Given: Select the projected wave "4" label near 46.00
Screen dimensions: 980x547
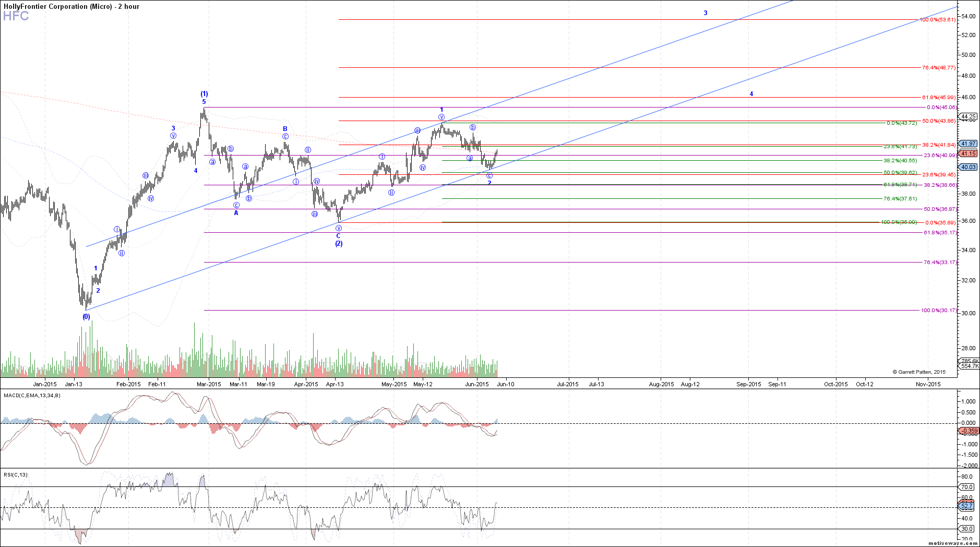Looking at the screenshot, I should [x=751, y=94].
